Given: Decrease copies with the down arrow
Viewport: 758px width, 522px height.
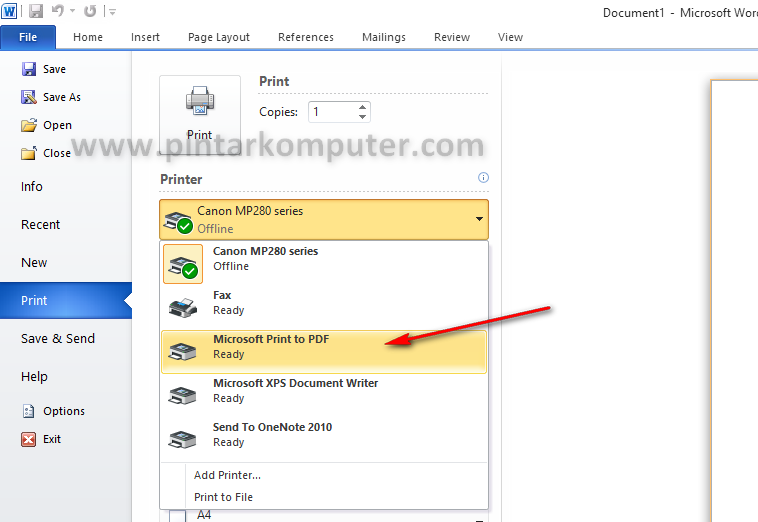Looking at the screenshot, I should click(x=363, y=117).
